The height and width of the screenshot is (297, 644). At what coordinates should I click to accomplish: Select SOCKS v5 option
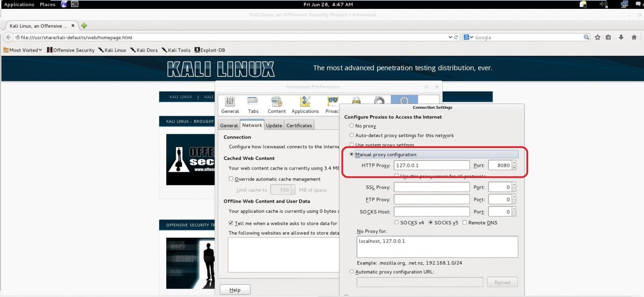coord(431,222)
